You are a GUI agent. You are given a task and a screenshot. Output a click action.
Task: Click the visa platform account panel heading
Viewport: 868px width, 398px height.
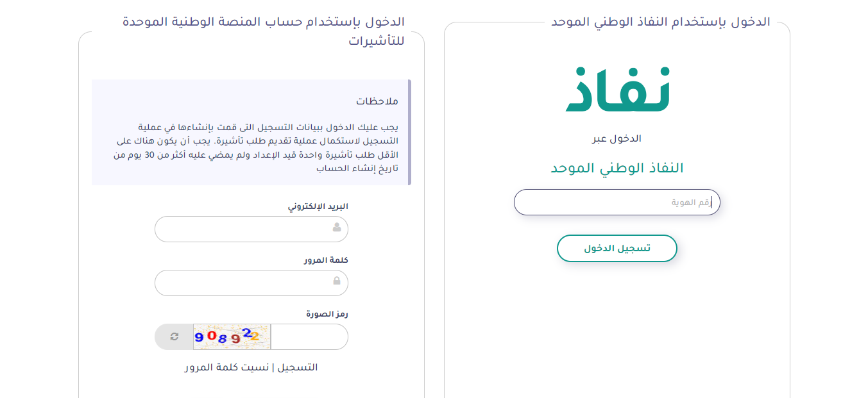264,31
